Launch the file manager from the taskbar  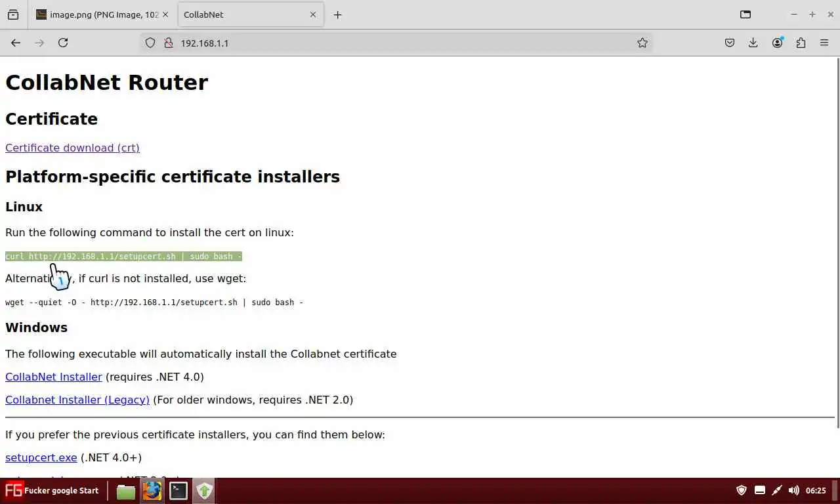point(125,491)
